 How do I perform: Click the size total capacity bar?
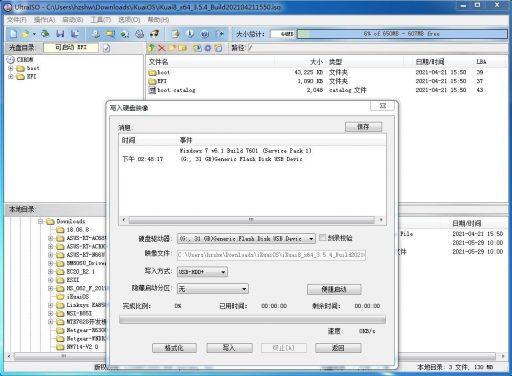(x=402, y=34)
